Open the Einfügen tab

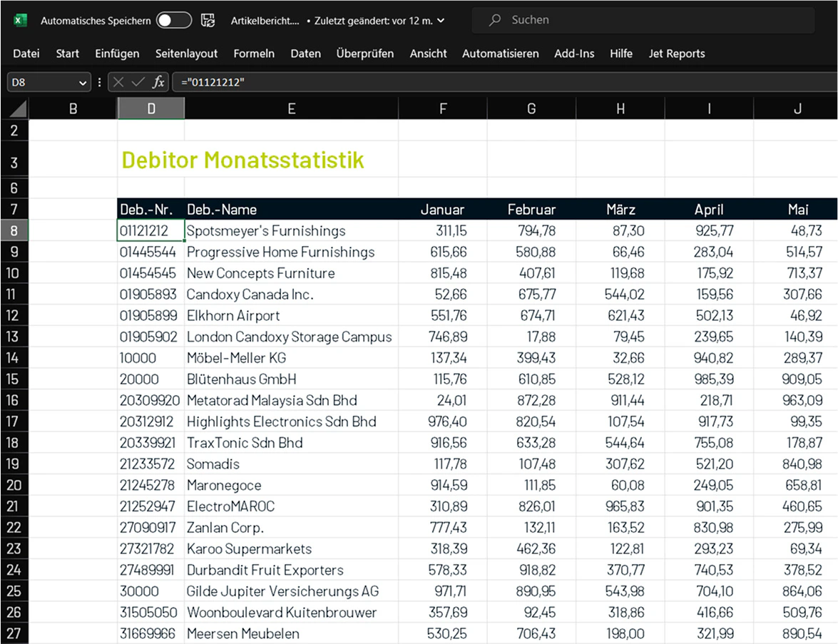(x=117, y=53)
